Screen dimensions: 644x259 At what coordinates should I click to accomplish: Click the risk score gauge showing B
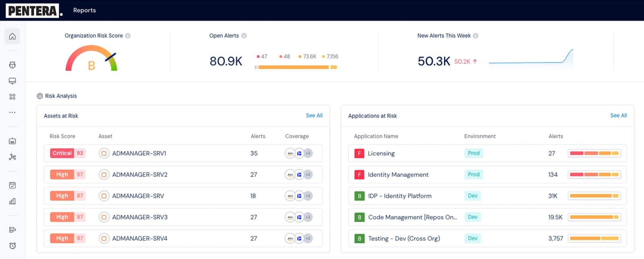coord(91,58)
